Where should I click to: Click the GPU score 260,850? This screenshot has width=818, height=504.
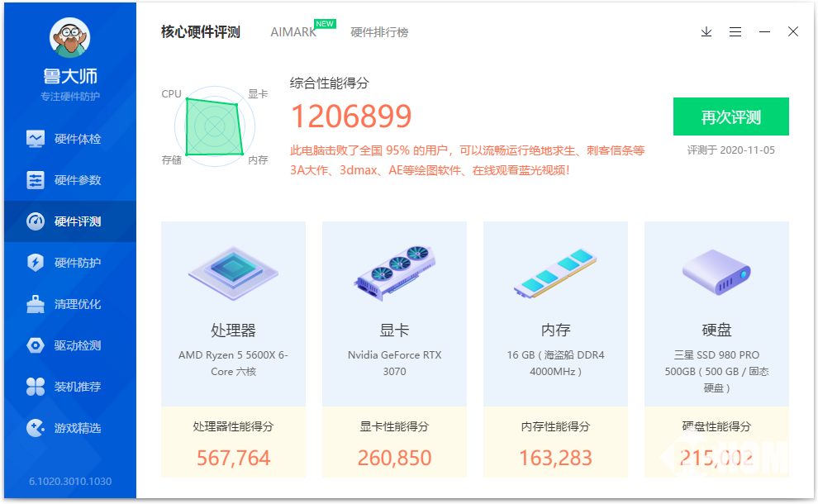pyautogui.click(x=394, y=458)
